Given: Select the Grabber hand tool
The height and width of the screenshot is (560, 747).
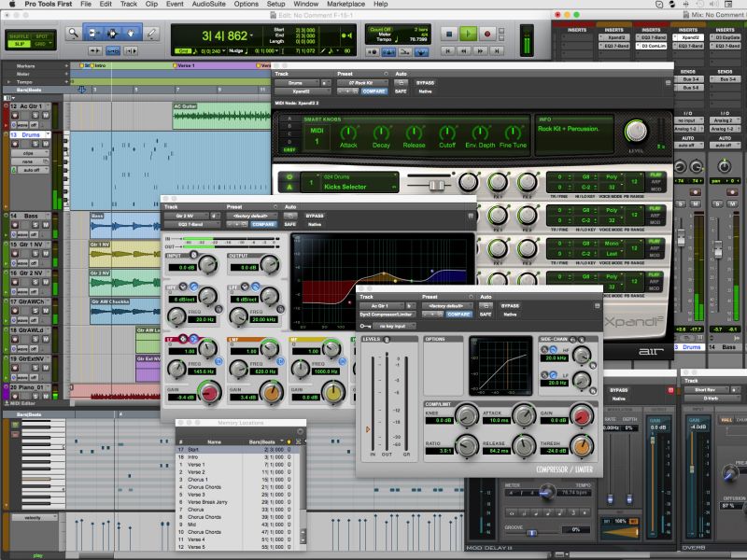Looking at the screenshot, I should (131, 34).
